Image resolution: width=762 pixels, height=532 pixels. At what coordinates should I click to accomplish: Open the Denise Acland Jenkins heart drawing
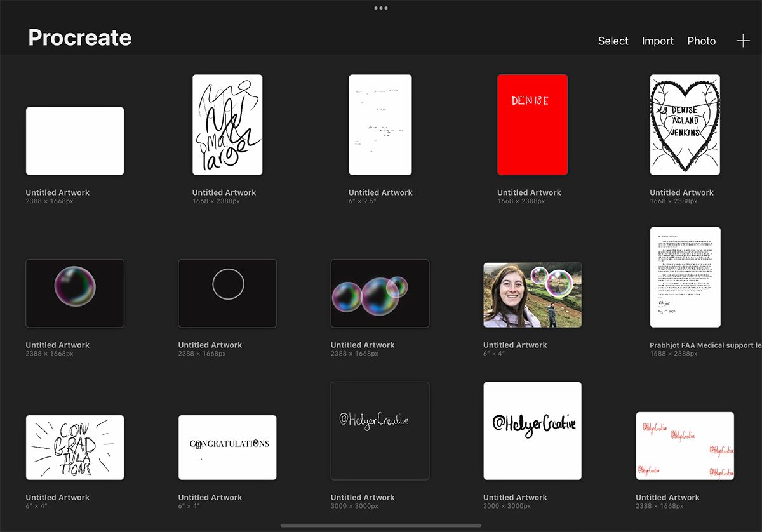coord(685,124)
